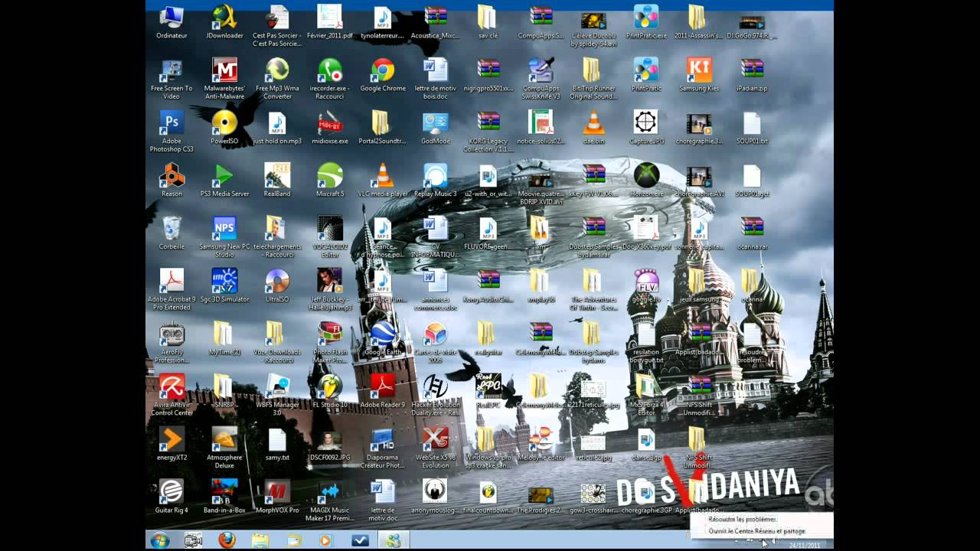
Task: Launch MAGIX Music Maker 17 Premium
Action: click(330, 501)
